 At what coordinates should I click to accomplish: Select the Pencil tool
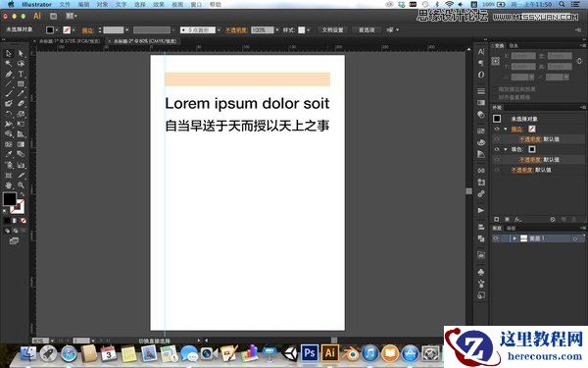(x=21, y=94)
